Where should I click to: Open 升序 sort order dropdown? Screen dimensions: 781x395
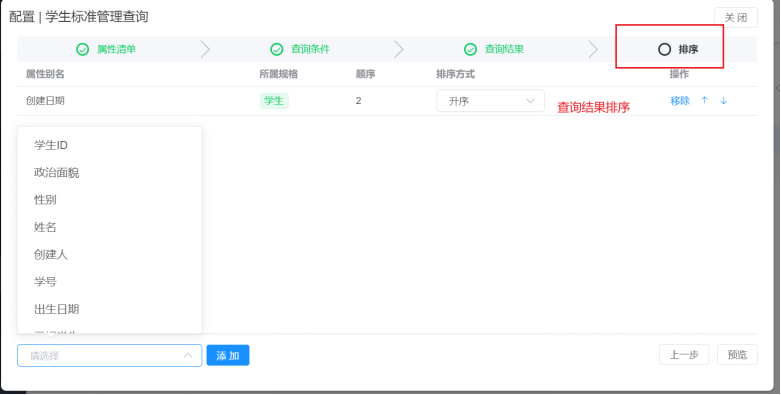(490, 101)
